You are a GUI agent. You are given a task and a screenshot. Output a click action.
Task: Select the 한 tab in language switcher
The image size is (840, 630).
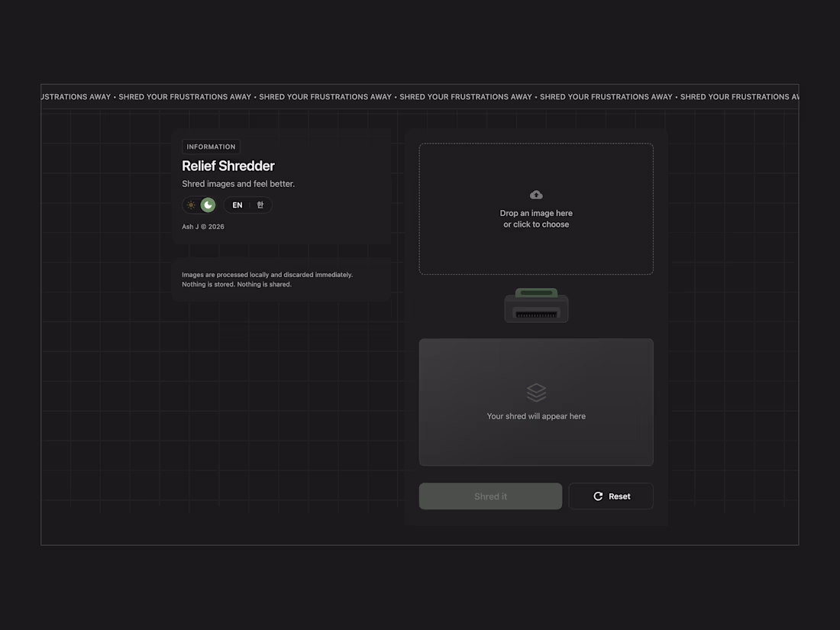pos(260,205)
